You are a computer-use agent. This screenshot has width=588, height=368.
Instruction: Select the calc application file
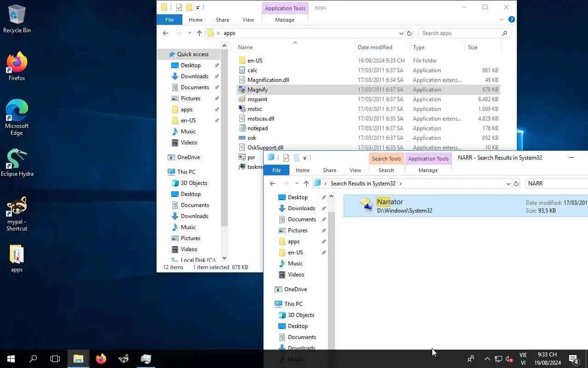252,70
